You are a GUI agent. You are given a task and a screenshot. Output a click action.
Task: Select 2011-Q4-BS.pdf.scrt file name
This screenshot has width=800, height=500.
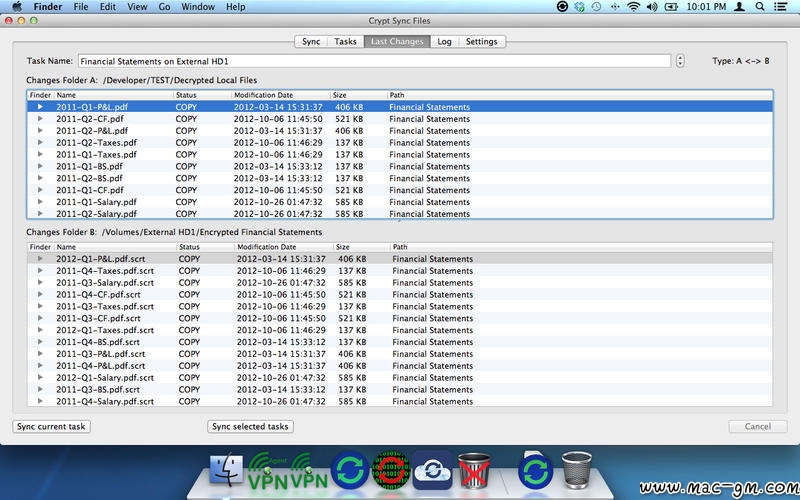pyautogui.click(x=97, y=342)
